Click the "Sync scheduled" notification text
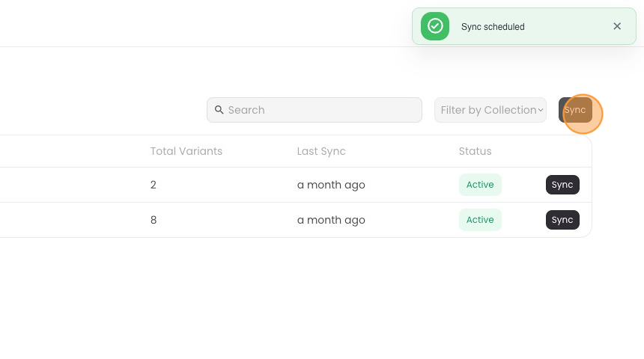This screenshot has height=359, width=644. point(493,27)
